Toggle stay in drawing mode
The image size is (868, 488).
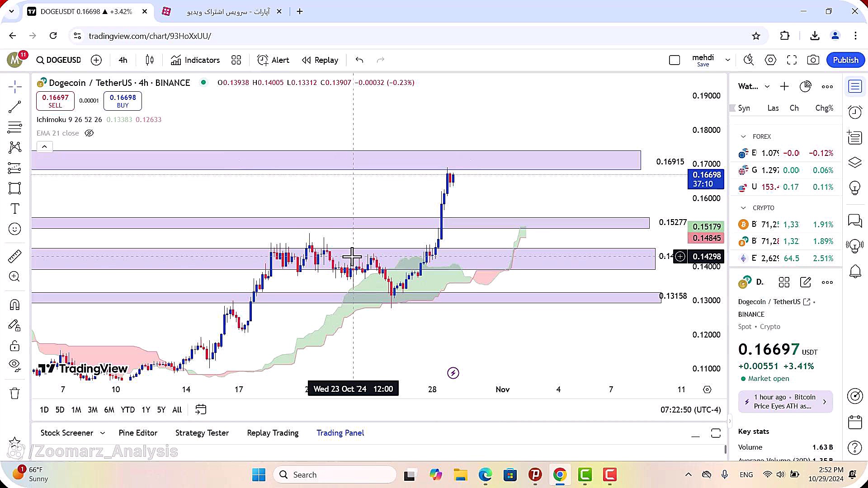(x=14, y=325)
